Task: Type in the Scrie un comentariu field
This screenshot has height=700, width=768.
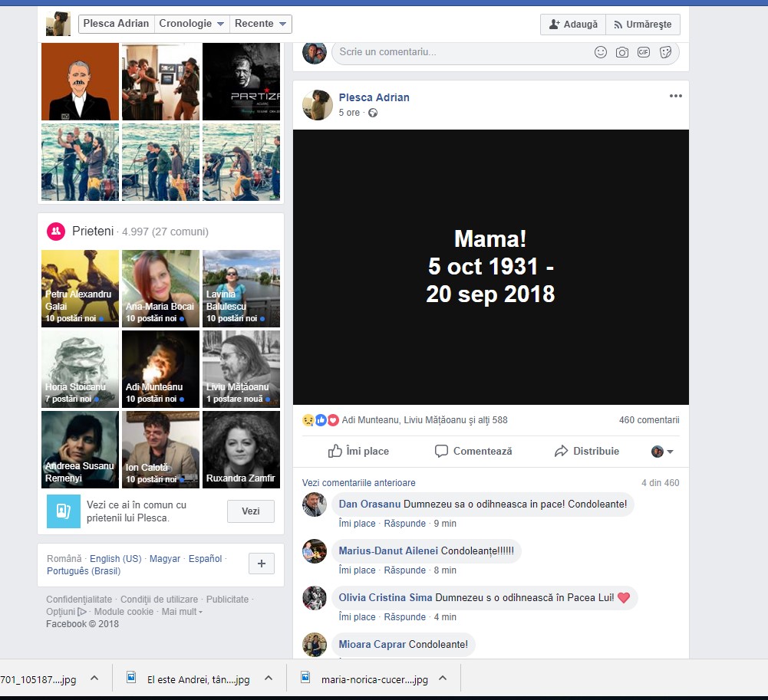Action: [x=460, y=52]
